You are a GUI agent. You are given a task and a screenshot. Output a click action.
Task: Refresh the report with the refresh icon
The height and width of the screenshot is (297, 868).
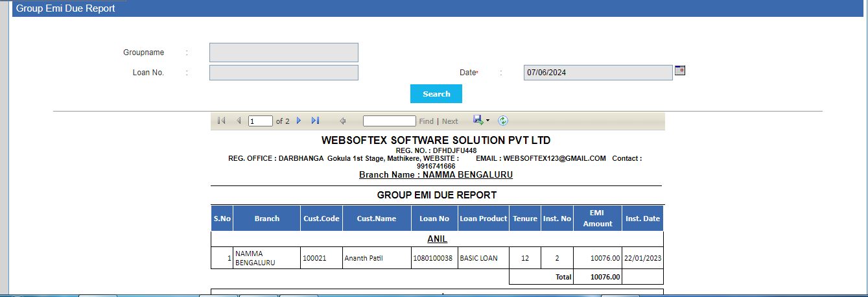(x=502, y=121)
